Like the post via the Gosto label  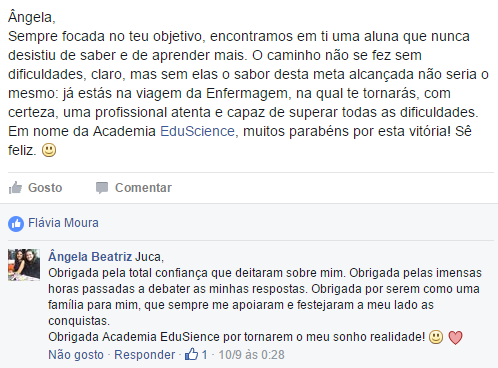tap(45, 188)
